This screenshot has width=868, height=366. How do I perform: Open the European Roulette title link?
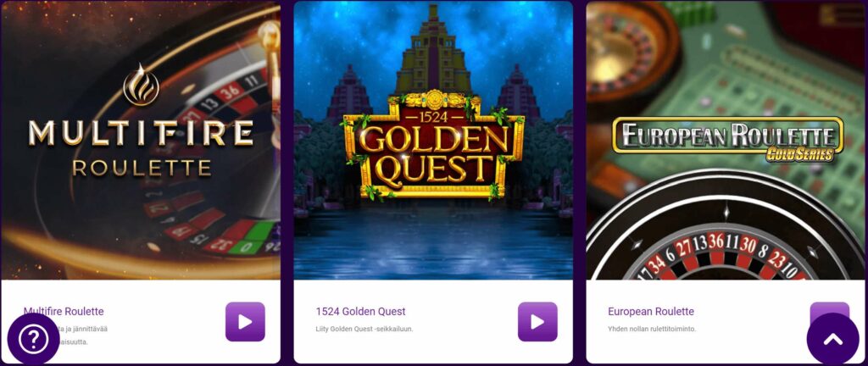point(651,311)
